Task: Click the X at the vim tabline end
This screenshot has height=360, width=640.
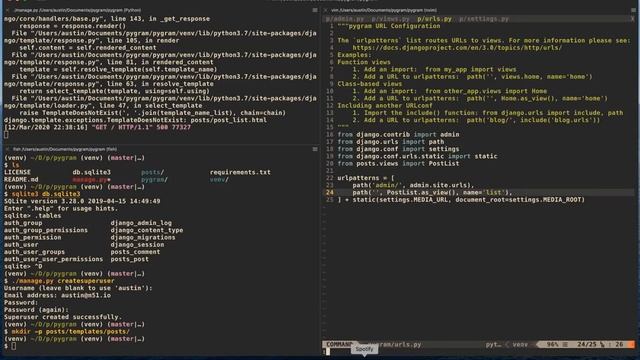Action: [x=633, y=19]
